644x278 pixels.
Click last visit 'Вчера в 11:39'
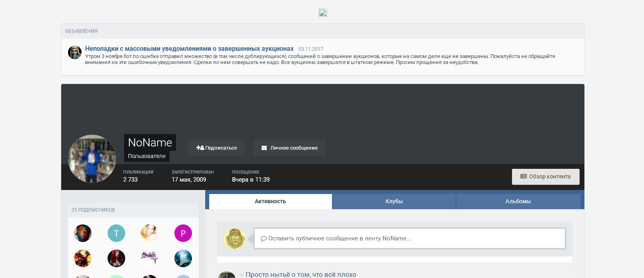click(x=251, y=180)
